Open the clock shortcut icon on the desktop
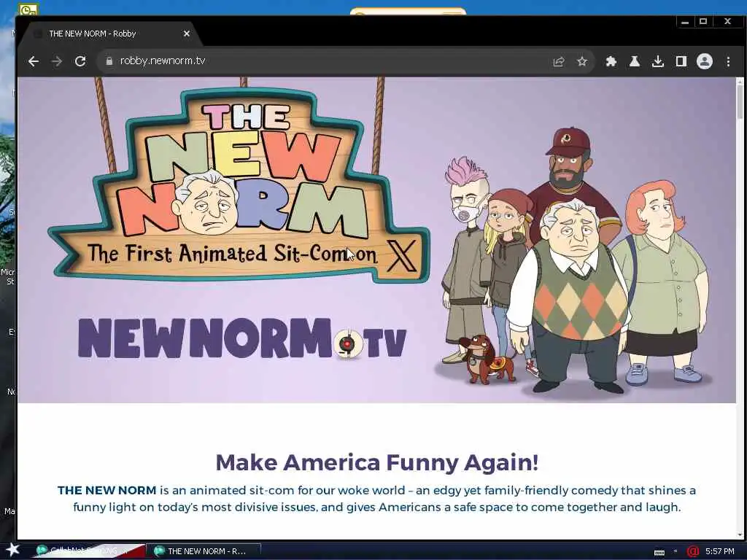Viewport: 747px width, 560px height. [x=28, y=9]
